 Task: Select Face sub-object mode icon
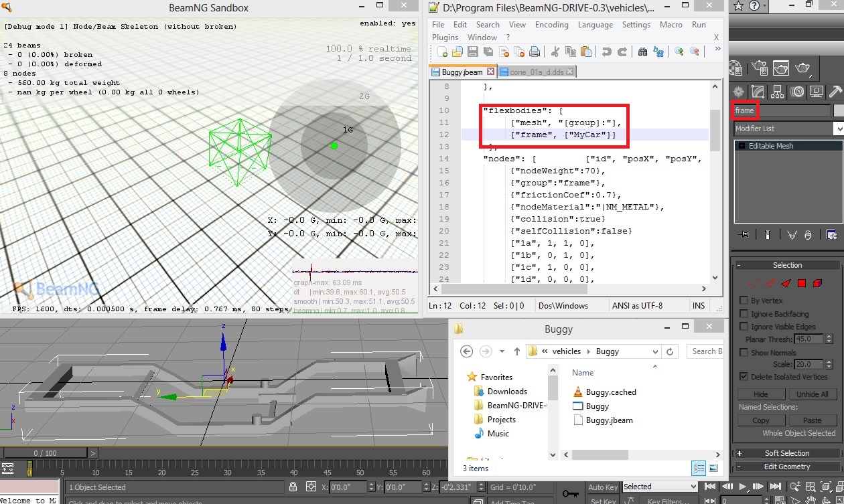786,283
